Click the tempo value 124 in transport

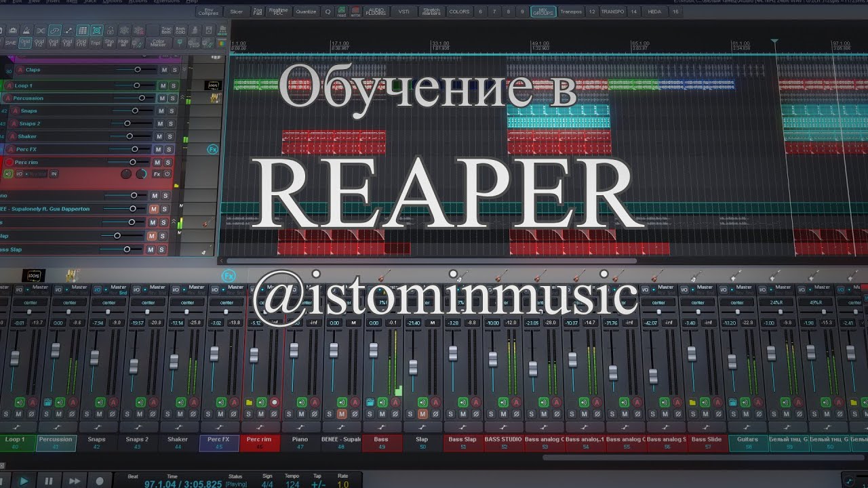(292, 484)
